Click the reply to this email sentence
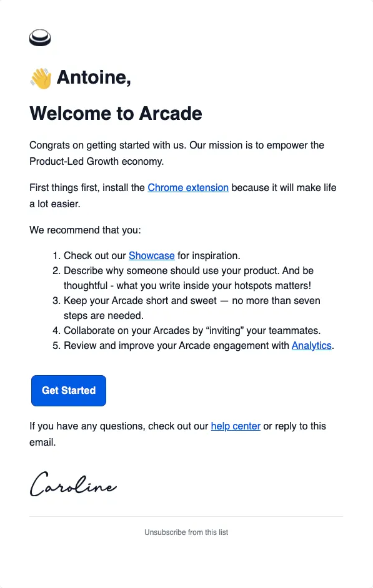This screenshot has width=373, height=588. 177,434
